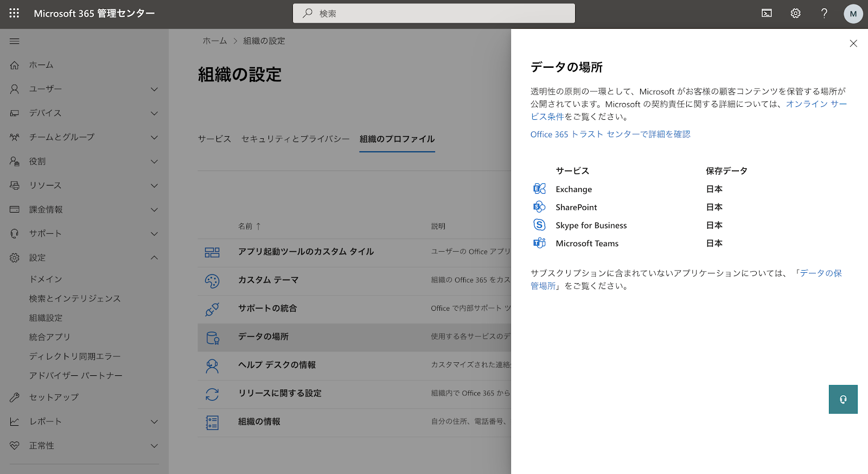Expand the リソース chevron

[155, 185]
